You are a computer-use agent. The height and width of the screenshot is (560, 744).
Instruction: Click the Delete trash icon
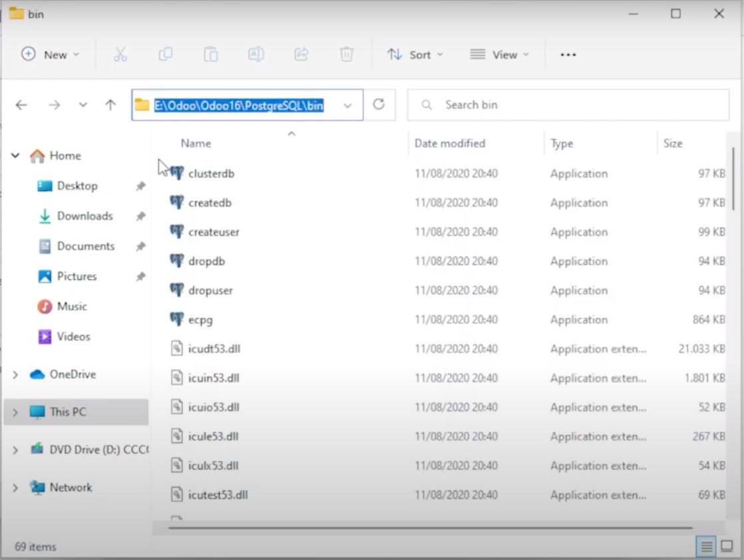347,55
